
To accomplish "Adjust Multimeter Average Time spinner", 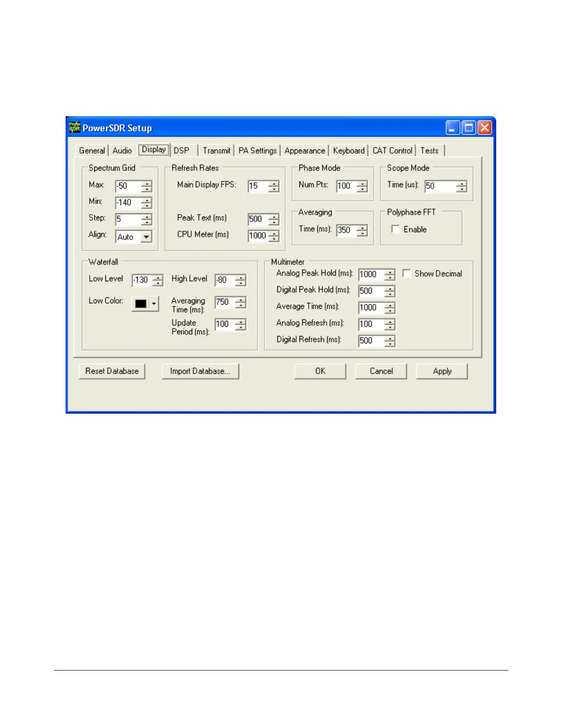I will [390, 307].
